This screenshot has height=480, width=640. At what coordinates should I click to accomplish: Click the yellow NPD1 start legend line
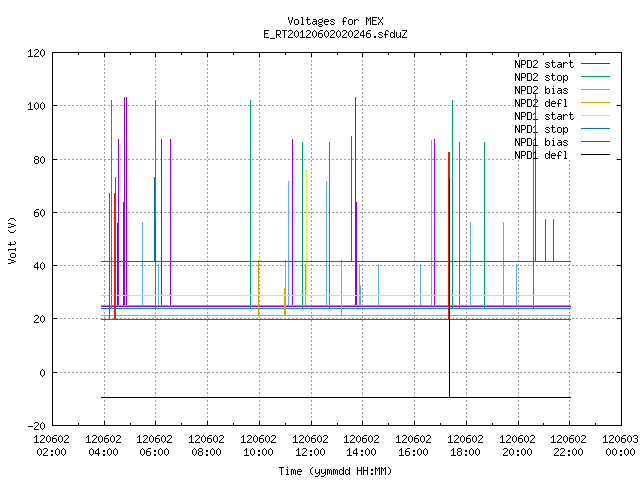(x=595, y=116)
